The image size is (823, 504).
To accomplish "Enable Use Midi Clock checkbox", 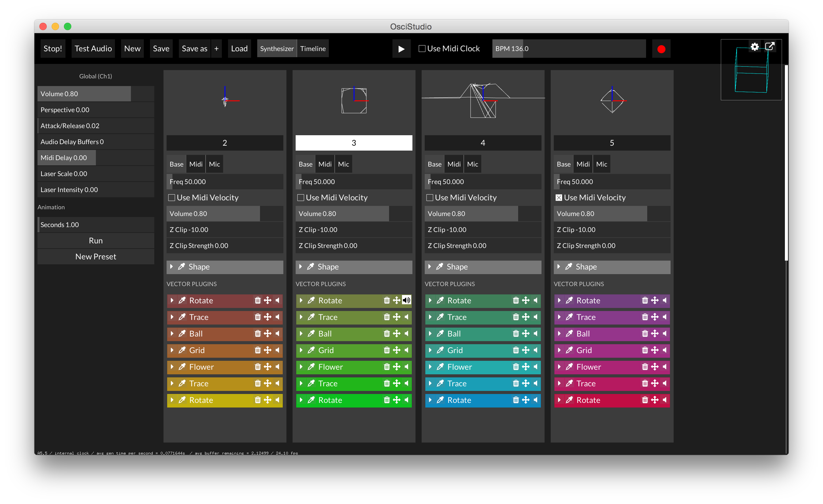I will click(x=422, y=49).
